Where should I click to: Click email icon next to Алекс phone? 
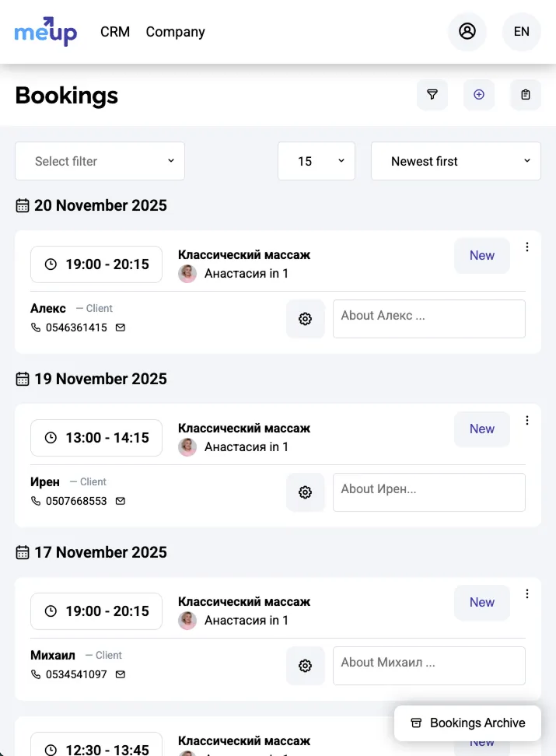pos(121,328)
